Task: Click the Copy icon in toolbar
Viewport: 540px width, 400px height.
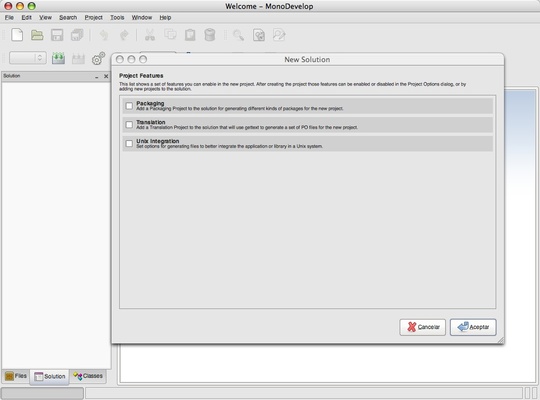Action: 170,34
